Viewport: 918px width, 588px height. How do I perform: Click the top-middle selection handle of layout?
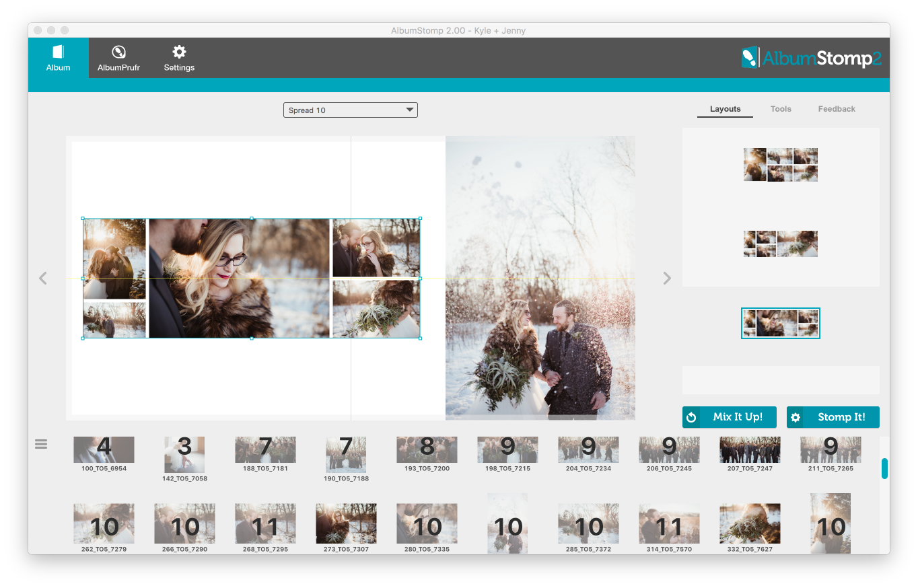click(252, 219)
